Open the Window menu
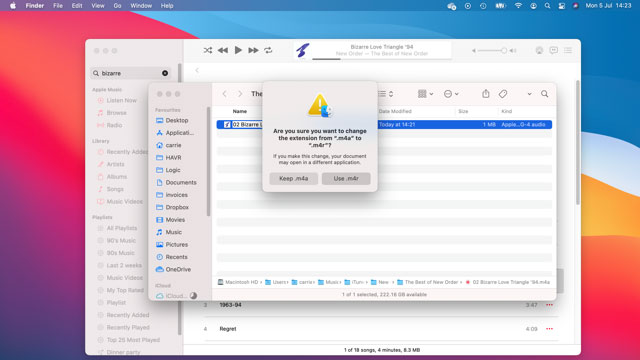The image size is (640, 360). [141, 6]
